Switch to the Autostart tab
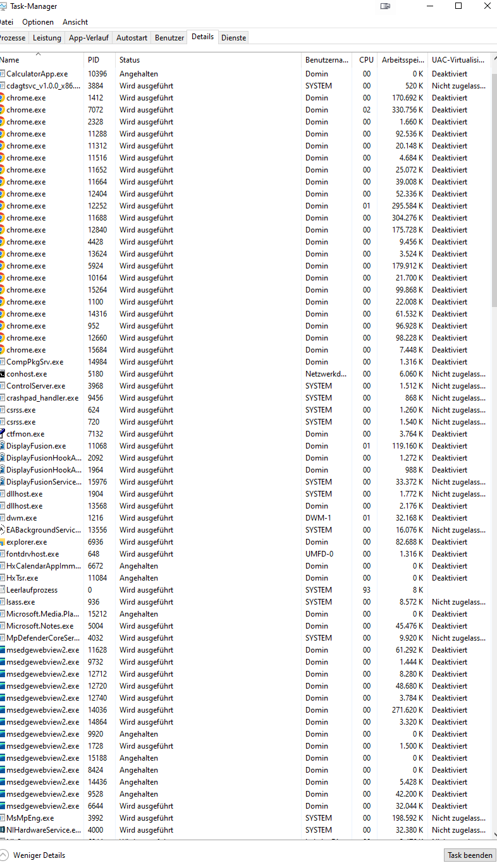 [132, 38]
